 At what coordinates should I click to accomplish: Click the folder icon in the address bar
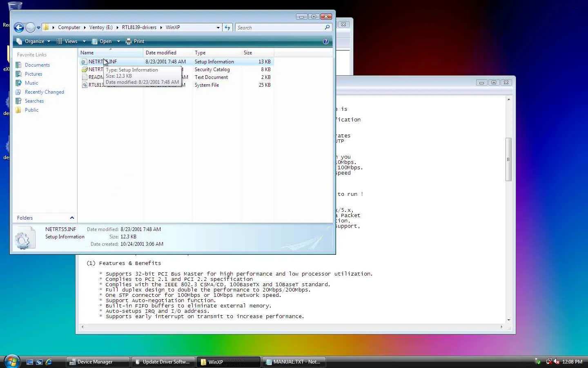pyautogui.click(x=46, y=27)
